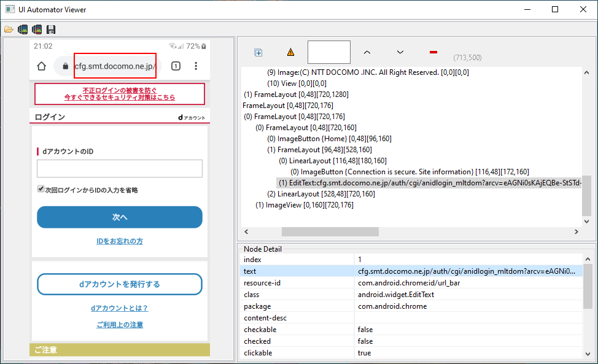Viewport: 598px width, 364px height.
Task: Capture a compressed hierarchy using the second phone icon
Action: (37, 29)
